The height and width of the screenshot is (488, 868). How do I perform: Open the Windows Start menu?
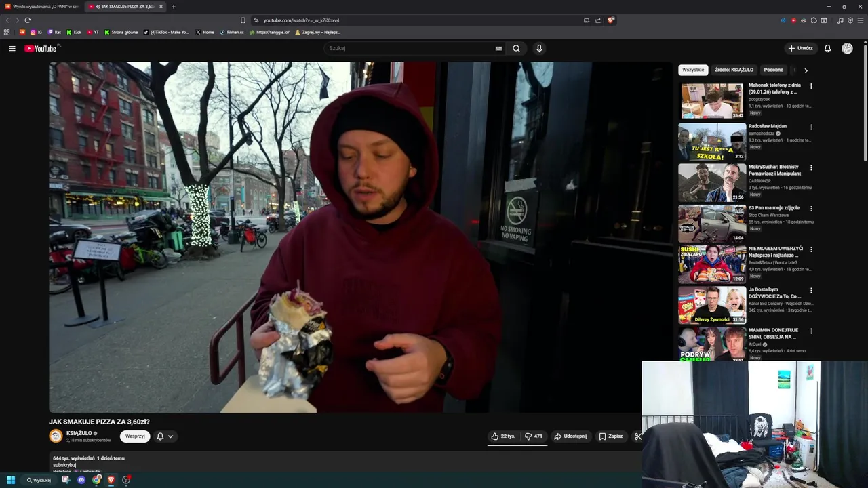click(x=11, y=480)
